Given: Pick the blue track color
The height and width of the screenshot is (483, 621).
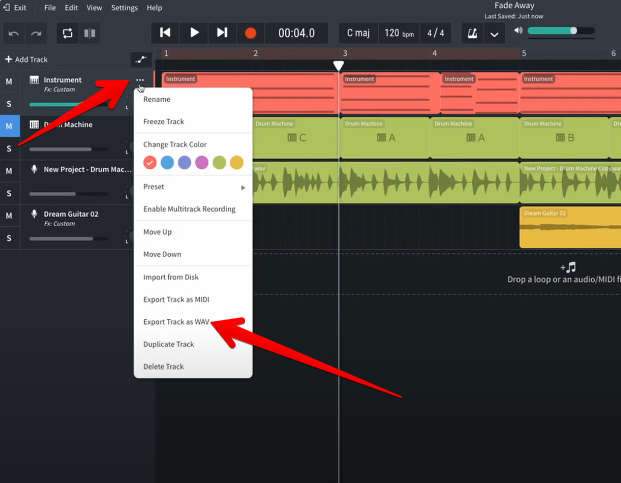Looking at the screenshot, I should 167,162.
